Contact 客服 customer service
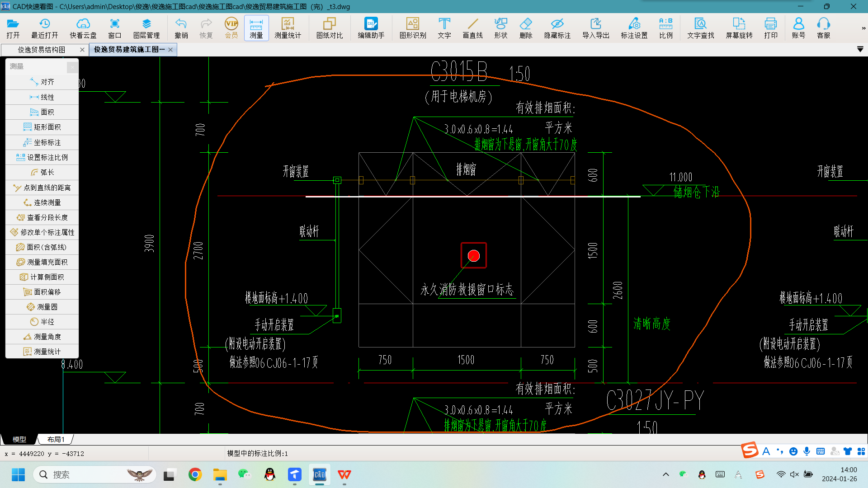Image resolution: width=868 pixels, height=488 pixels. [x=824, y=28]
